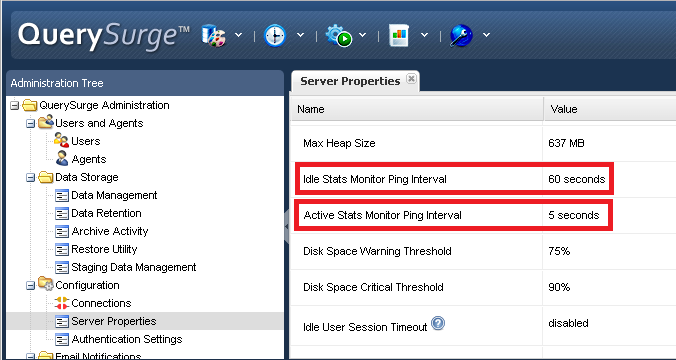
Task: Collapse the Data Storage folder
Action: [30, 177]
